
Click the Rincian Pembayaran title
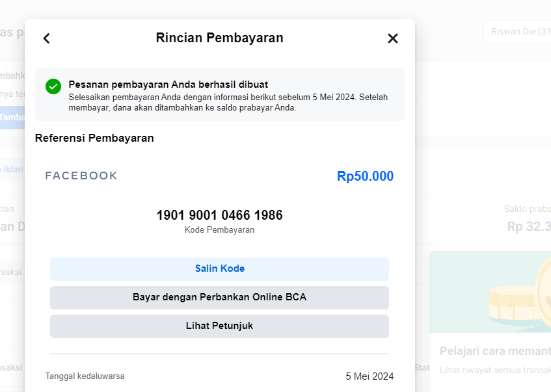point(219,38)
